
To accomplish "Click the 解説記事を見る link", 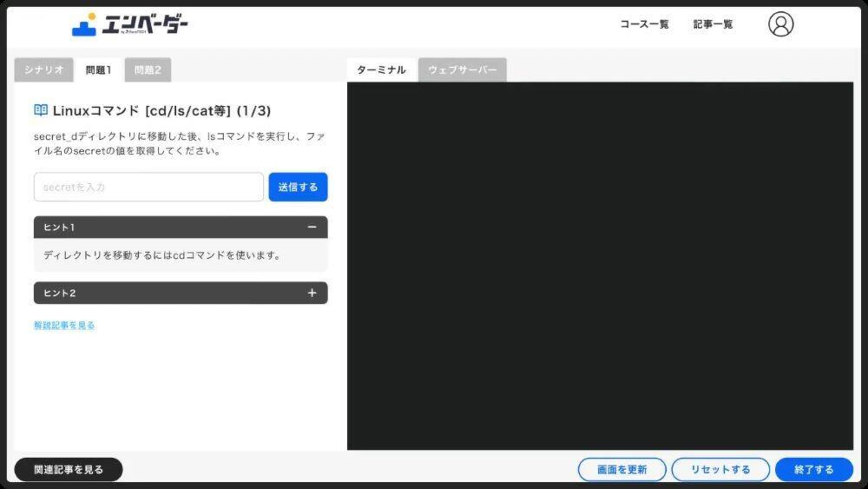I will (64, 325).
